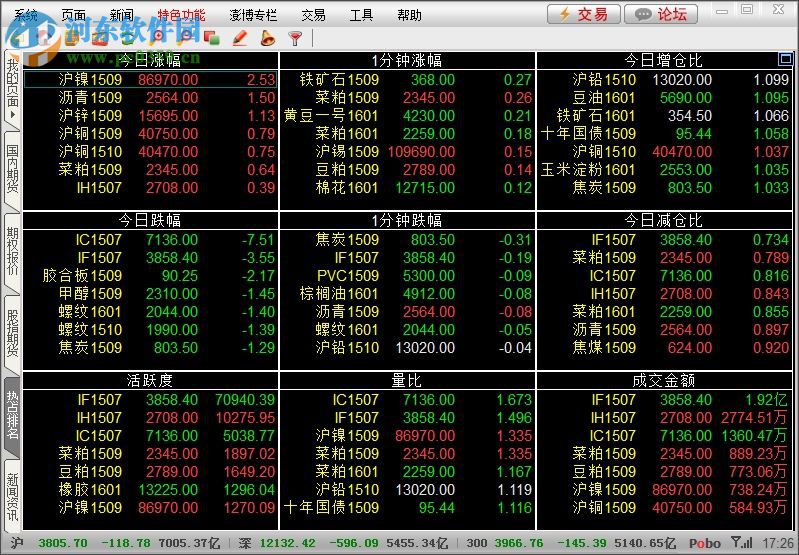
Task: Click the 交易 button with lightning icon
Action: coord(584,14)
